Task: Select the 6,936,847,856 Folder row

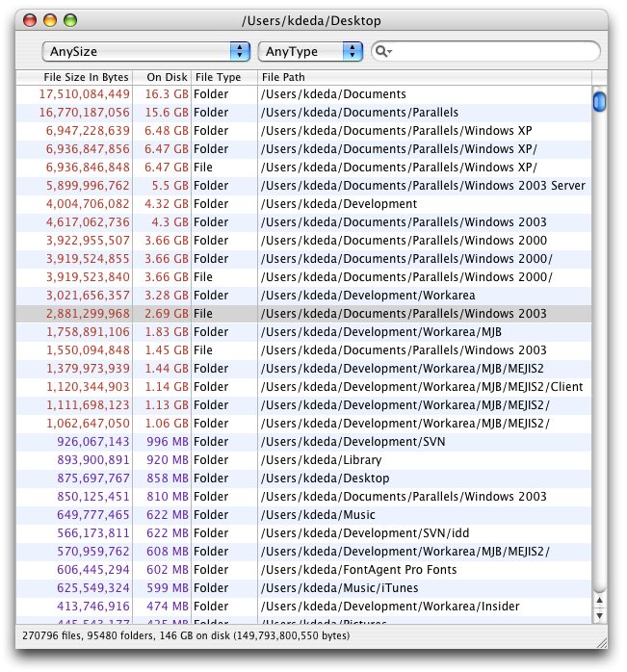Action: point(303,149)
